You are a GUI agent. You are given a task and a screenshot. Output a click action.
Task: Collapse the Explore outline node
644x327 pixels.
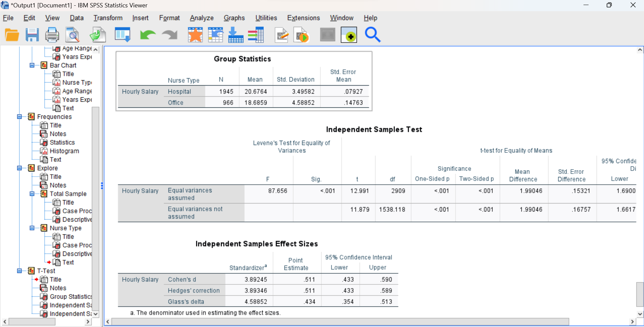pos(19,168)
